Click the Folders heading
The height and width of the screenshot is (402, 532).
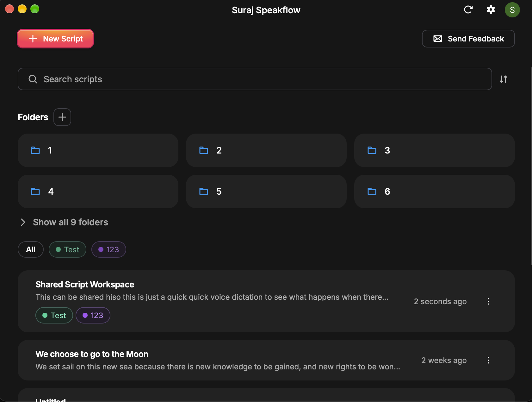click(x=33, y=117)
